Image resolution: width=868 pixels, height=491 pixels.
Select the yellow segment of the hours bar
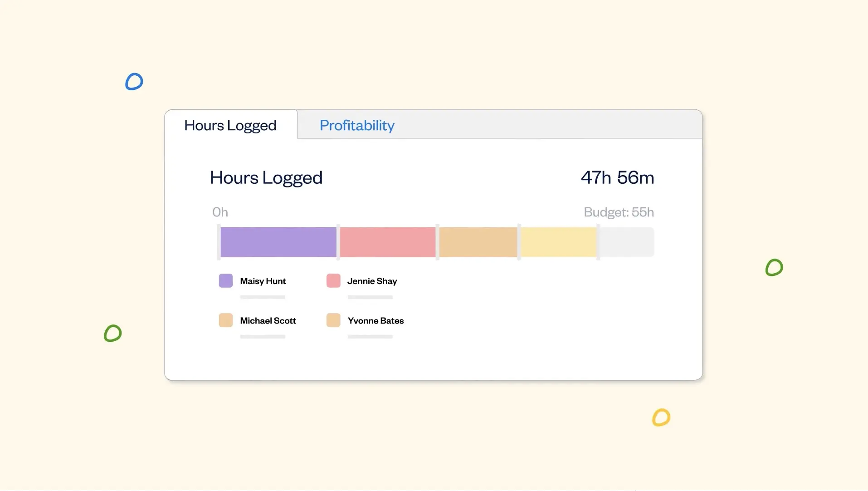point(558,242)
